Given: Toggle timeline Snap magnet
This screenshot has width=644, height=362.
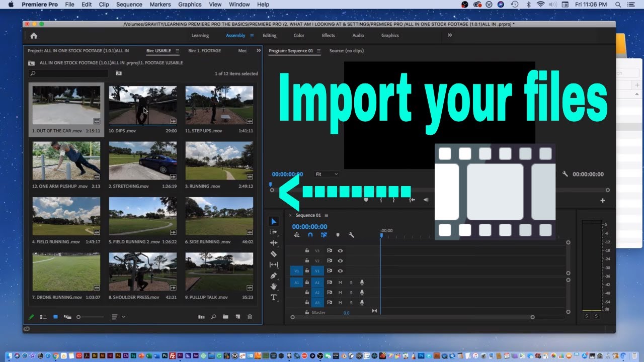Looking at the screenshot, I should coord(310,235).
